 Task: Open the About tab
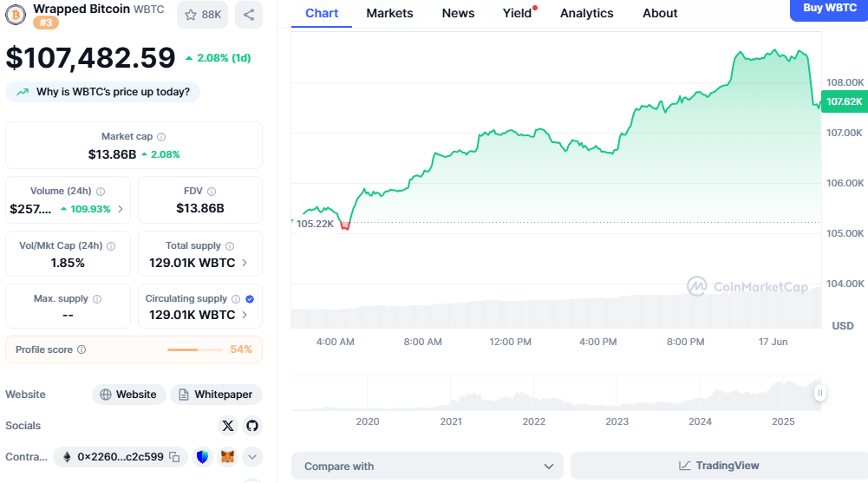coord(660,13)
